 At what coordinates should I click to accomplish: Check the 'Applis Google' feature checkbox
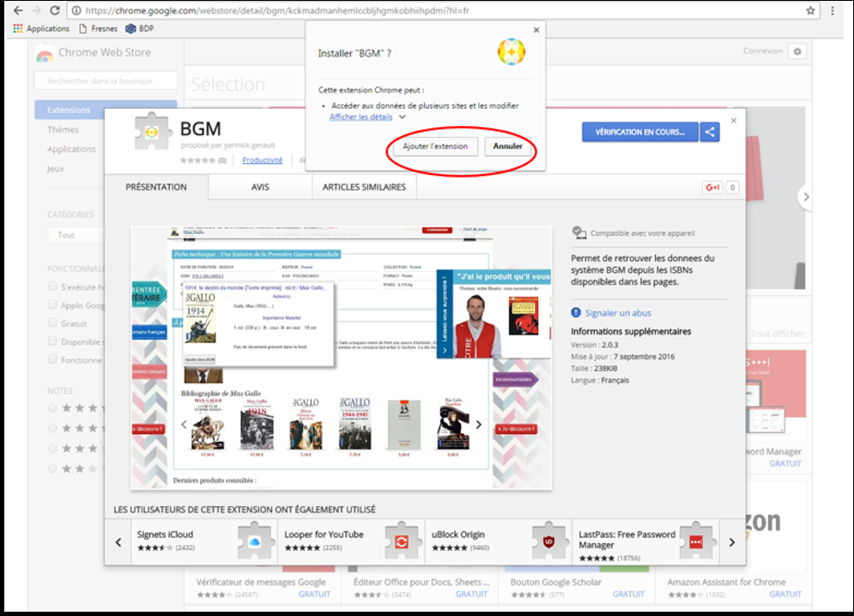pos(52,305)
